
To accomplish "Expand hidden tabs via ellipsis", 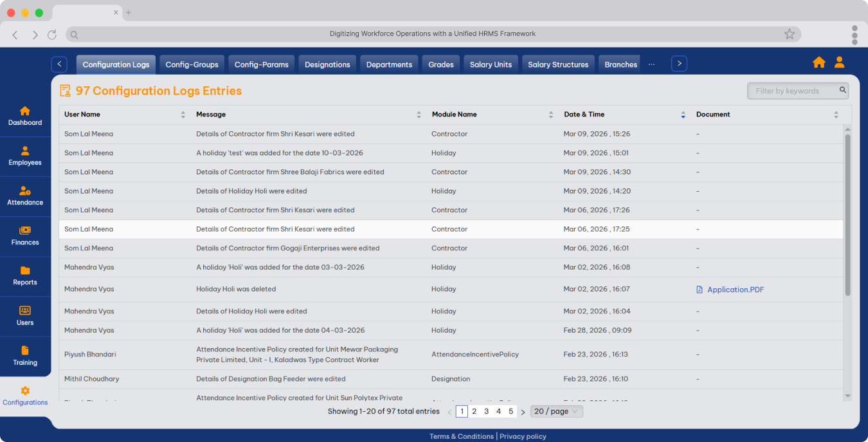I will click(x=651, y=64).
